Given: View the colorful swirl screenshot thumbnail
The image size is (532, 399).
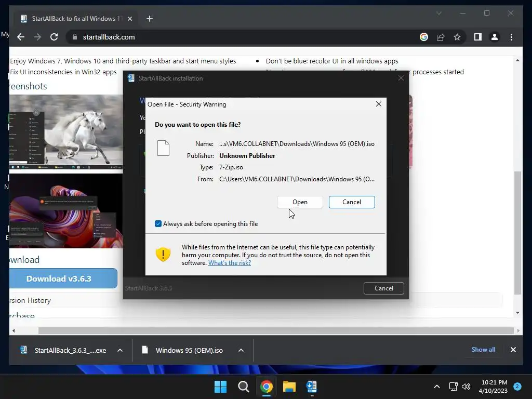Looking at the screenshot, I should 66,210.
